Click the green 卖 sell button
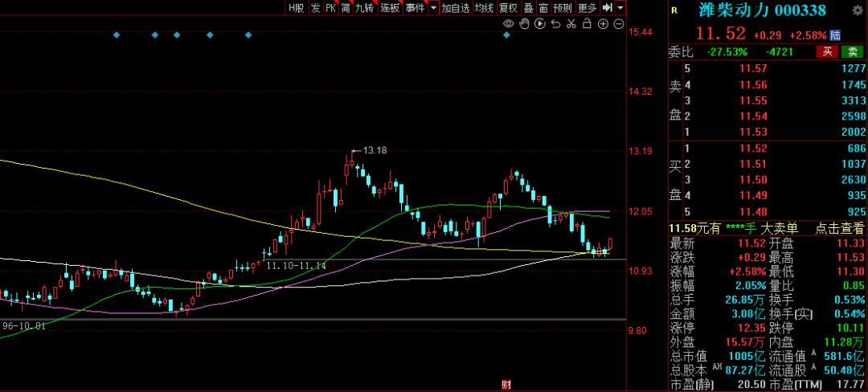 click(852, 52)
